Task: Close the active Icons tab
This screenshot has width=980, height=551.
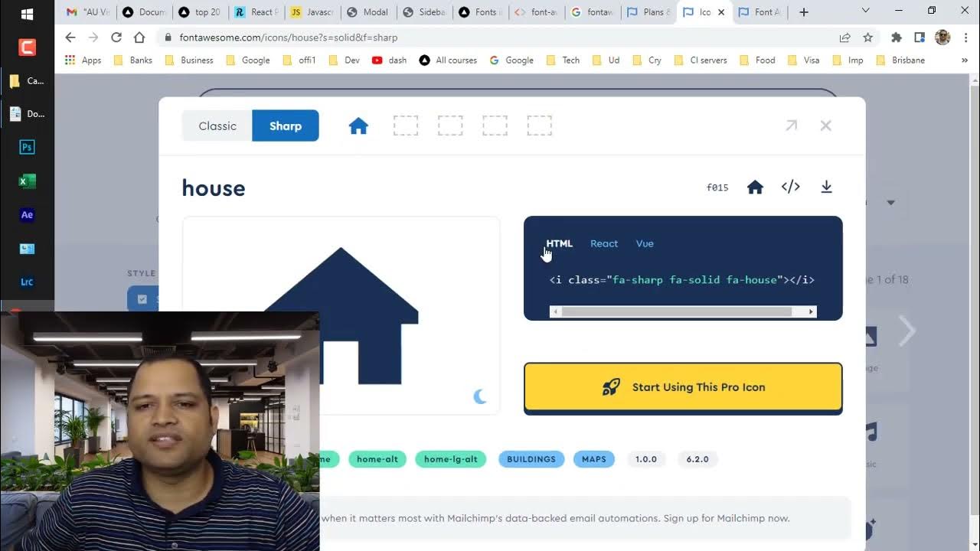Action: (x=720, y=12)
